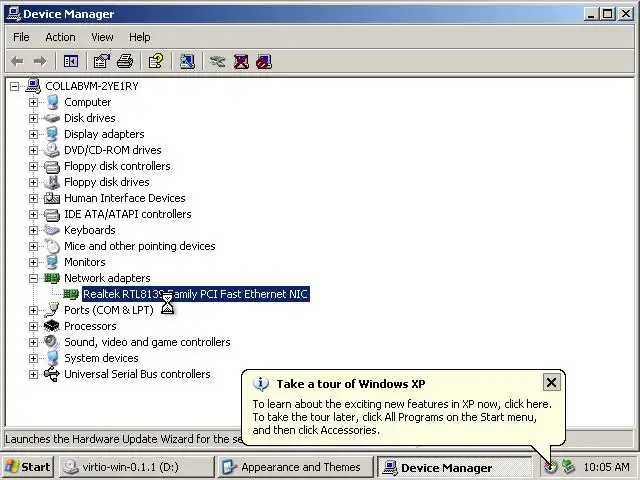Click the Disable device toolbar icon
Screen dimensions: 640x480
coord(264,62)
